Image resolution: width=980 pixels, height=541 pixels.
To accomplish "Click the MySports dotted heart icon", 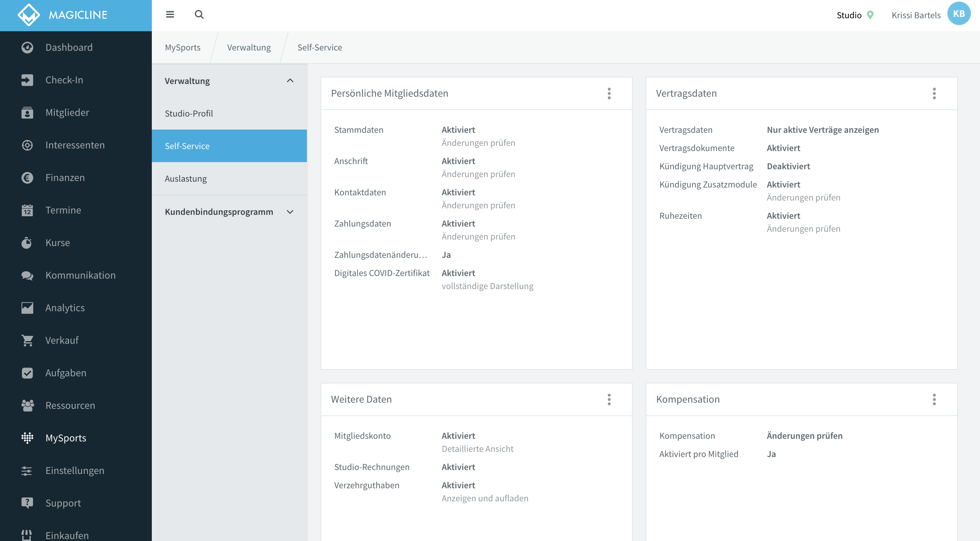I will tap(27, 438).
